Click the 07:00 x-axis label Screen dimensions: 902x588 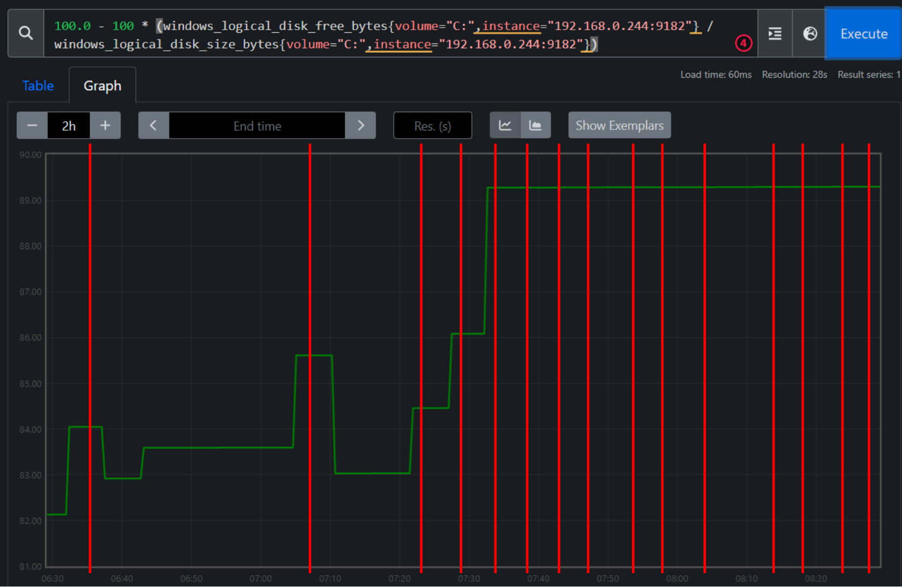click(x=261, y=579)
